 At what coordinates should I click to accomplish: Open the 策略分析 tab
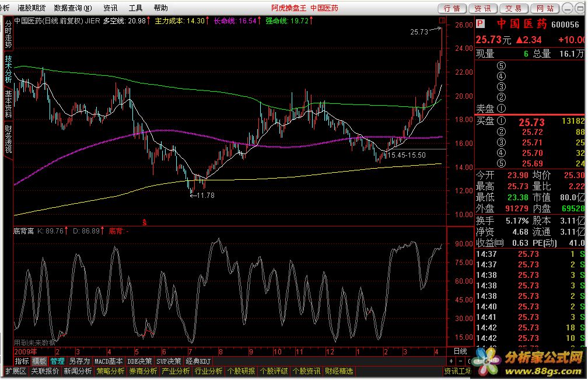pyautogui.click(x=110, y=371)
